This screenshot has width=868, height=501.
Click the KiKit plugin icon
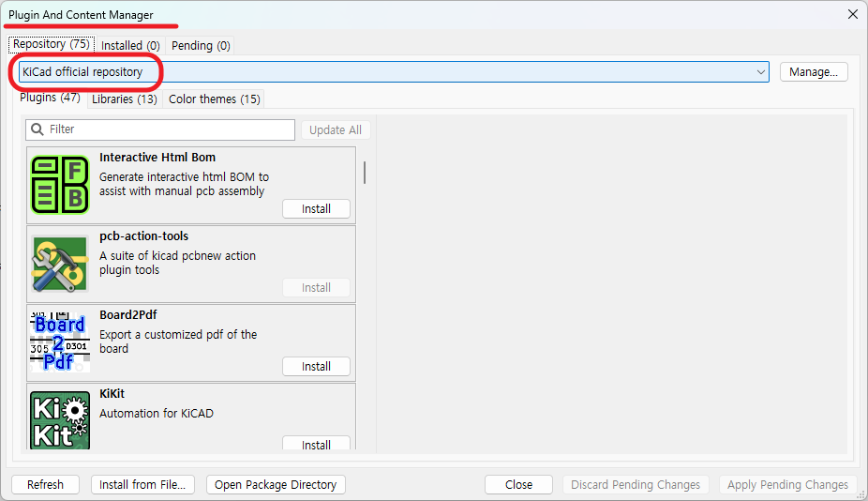[60, 420]
